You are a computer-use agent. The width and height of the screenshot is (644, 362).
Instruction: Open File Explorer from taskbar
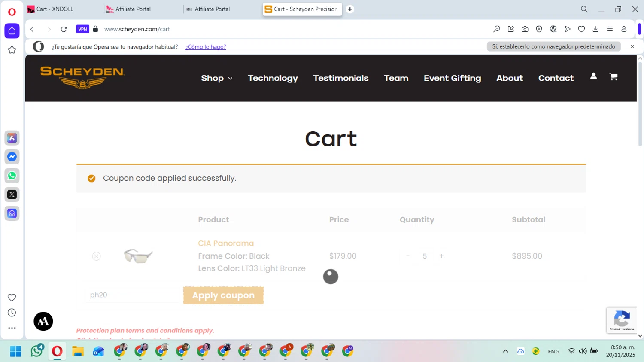(x=78, y=351)
